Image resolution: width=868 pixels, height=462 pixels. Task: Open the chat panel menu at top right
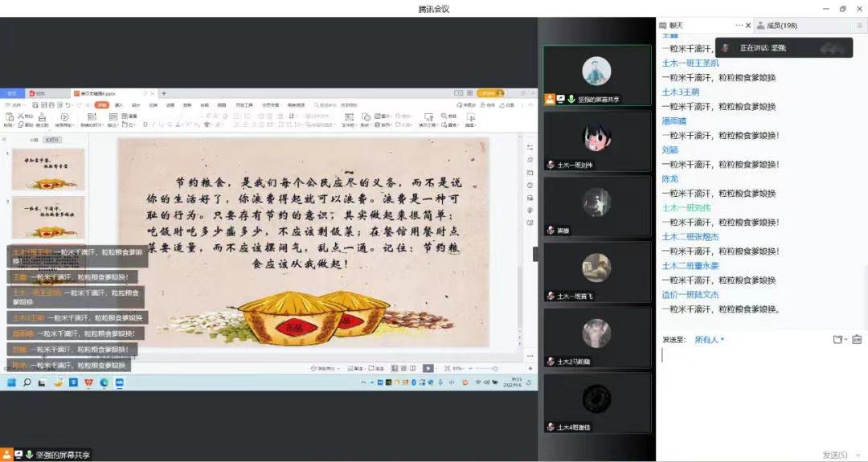(x=858, y=26)
